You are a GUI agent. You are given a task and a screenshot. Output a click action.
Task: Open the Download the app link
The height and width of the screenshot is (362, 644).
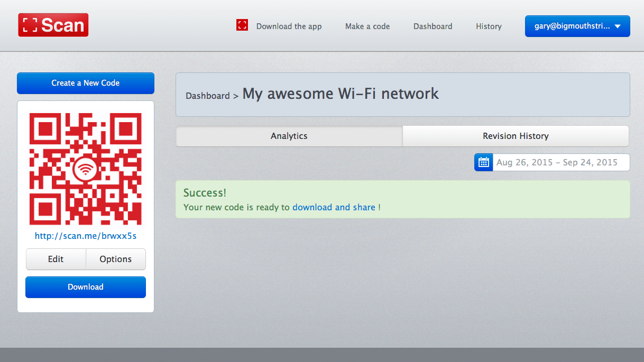289,26
